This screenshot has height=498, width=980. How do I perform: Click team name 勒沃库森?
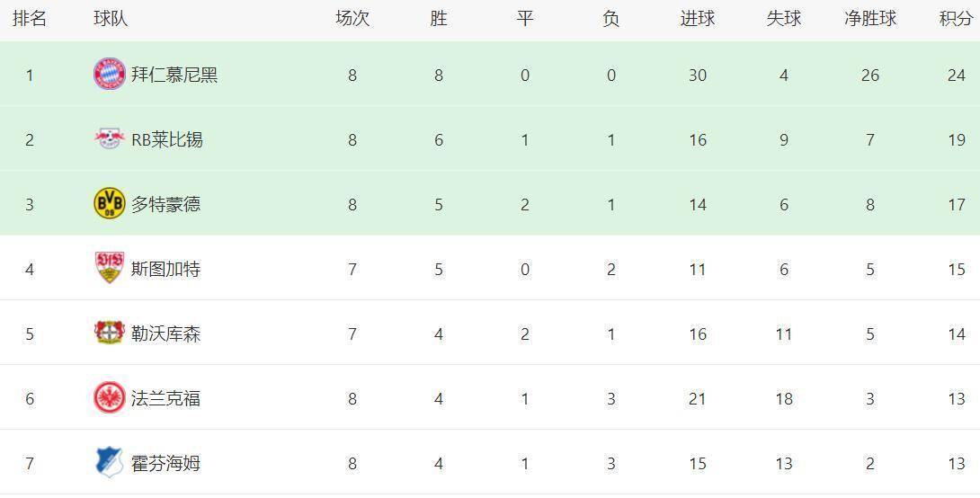tap(166, 334)
